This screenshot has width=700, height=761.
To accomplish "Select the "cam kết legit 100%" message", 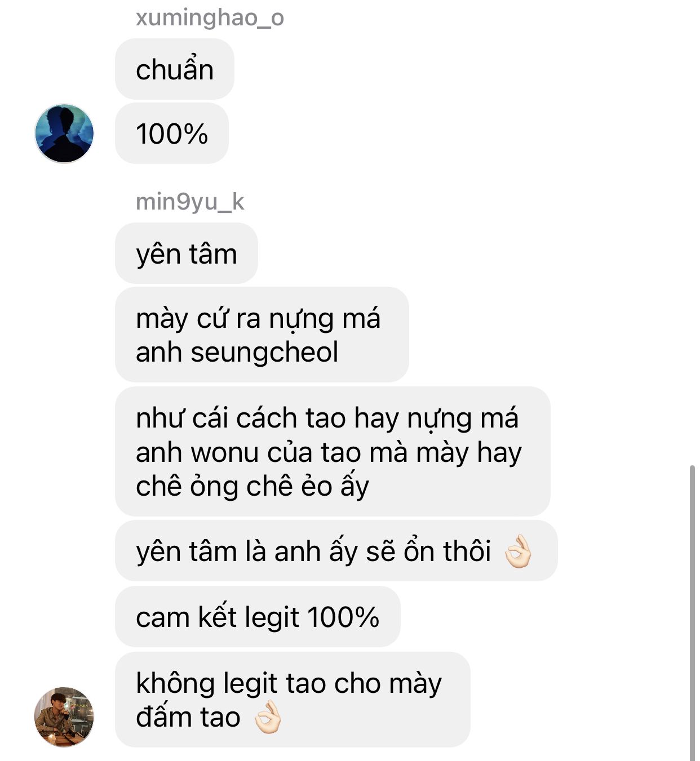I will [x=258, y=616].
